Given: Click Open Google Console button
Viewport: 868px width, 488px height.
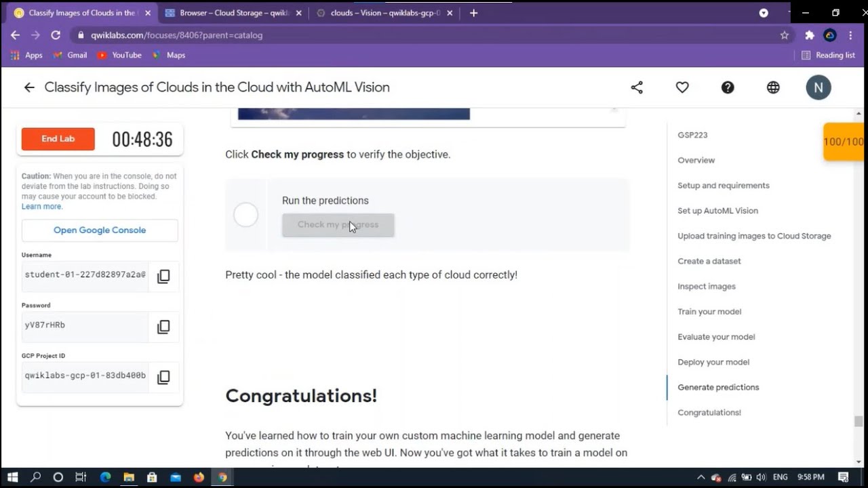Looking at the screenshot, I should pos(100,230).
